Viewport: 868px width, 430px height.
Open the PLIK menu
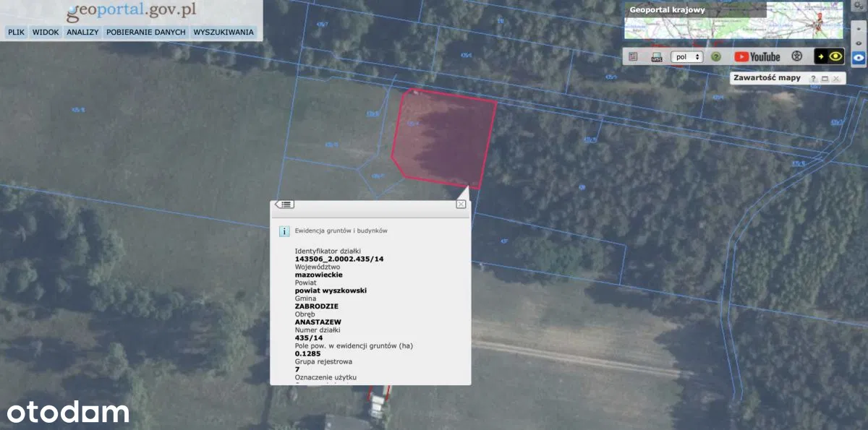[x=16, y=33]
